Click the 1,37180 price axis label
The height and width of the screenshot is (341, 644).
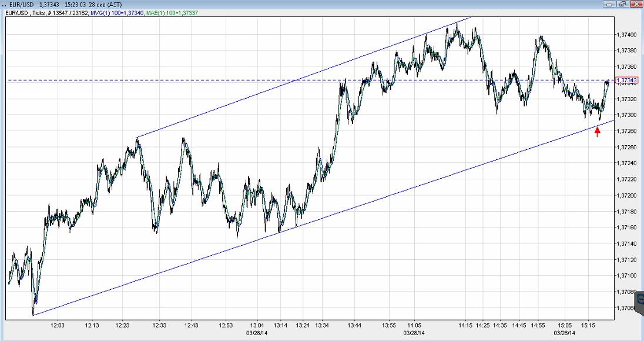tap(626, 211)
